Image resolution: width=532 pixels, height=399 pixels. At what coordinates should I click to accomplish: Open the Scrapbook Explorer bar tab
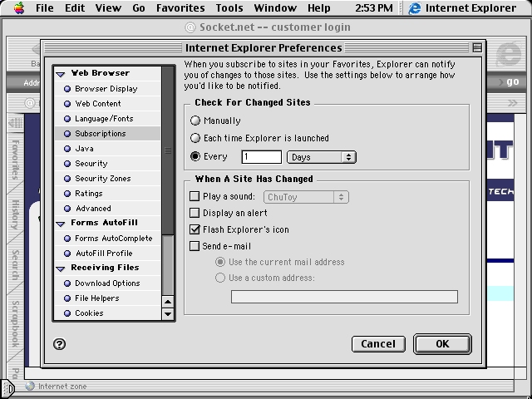15,324
